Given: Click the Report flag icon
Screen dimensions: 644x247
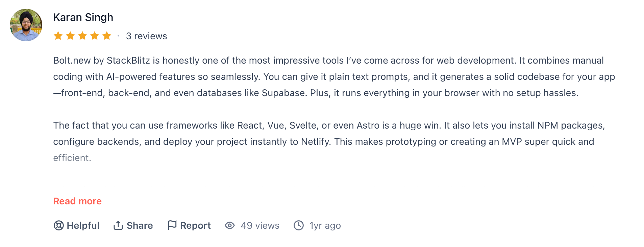Looking at the screenshot, I should [172, 225].
